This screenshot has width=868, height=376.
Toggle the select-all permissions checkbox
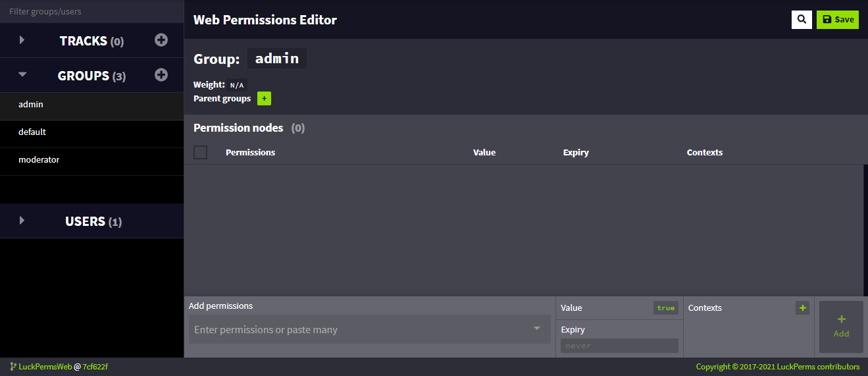click(x=201, y=152)
